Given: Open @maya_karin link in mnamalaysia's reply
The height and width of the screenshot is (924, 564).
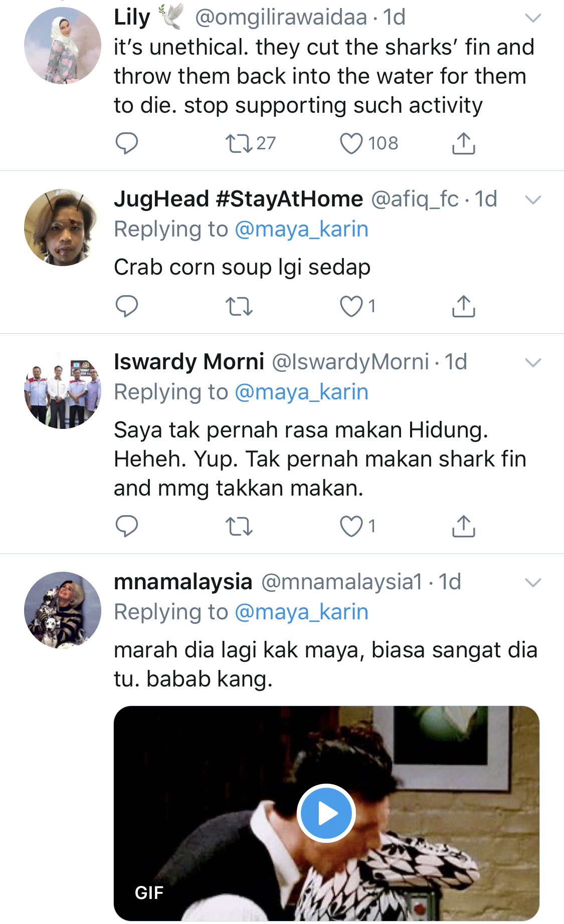Looking at the screenshot, I should point(301,612).
